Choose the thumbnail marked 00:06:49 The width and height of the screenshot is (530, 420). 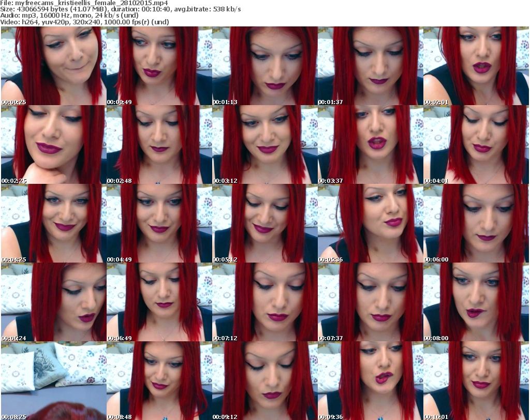pyautogui.click(x=159, y=302)
